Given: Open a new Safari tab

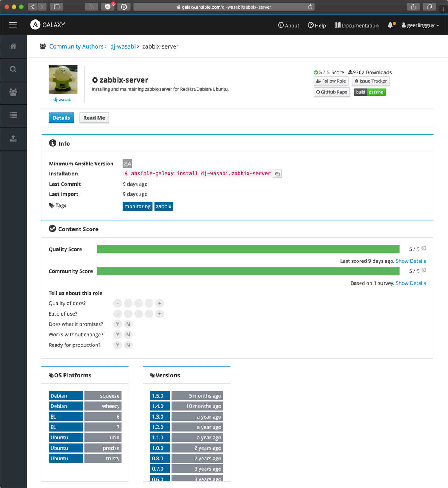Looking at the screenshot, I should click(444, 9).
